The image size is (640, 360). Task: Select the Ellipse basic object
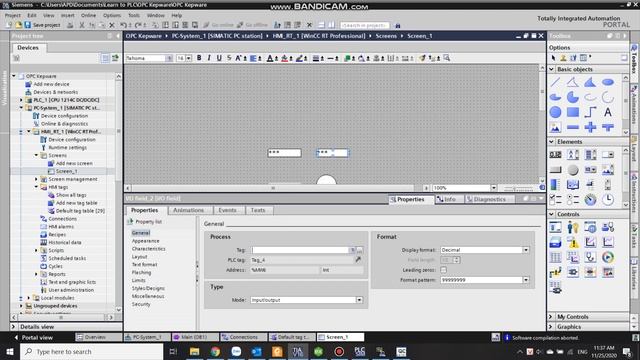pyautogui.click(x=608, y=82)
